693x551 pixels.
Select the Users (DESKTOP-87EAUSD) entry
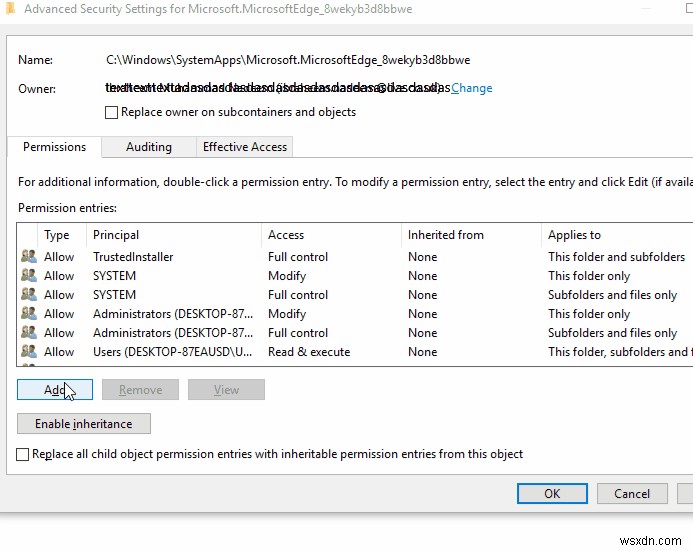coord(172,352)
